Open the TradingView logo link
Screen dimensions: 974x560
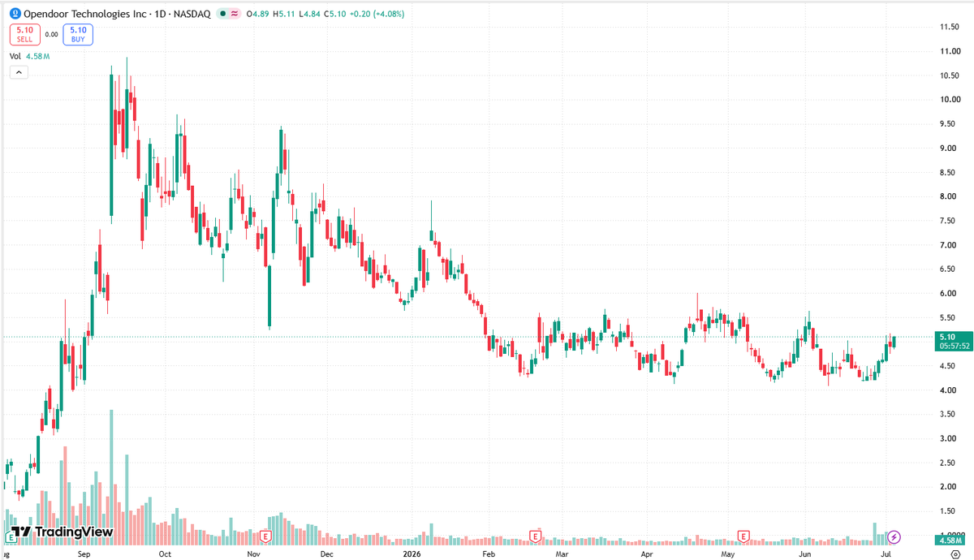point(62,532)
